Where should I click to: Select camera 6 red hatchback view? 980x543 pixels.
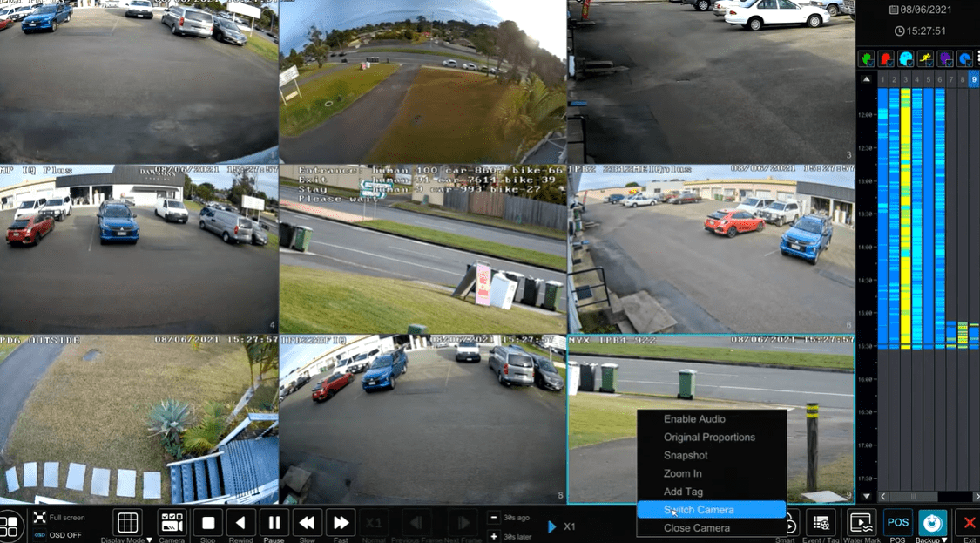tap(711, 249)
